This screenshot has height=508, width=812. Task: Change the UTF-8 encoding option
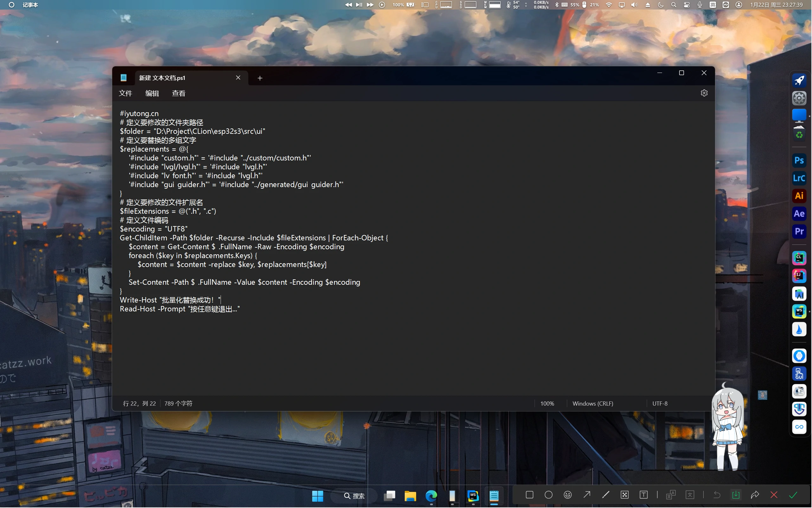[660, 403]
